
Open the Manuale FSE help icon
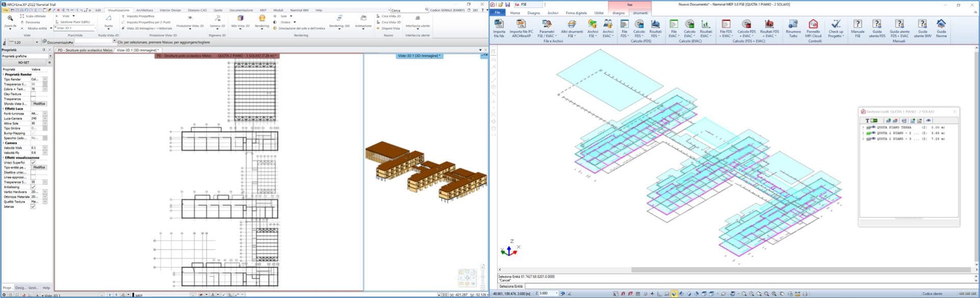click(857, 24)
